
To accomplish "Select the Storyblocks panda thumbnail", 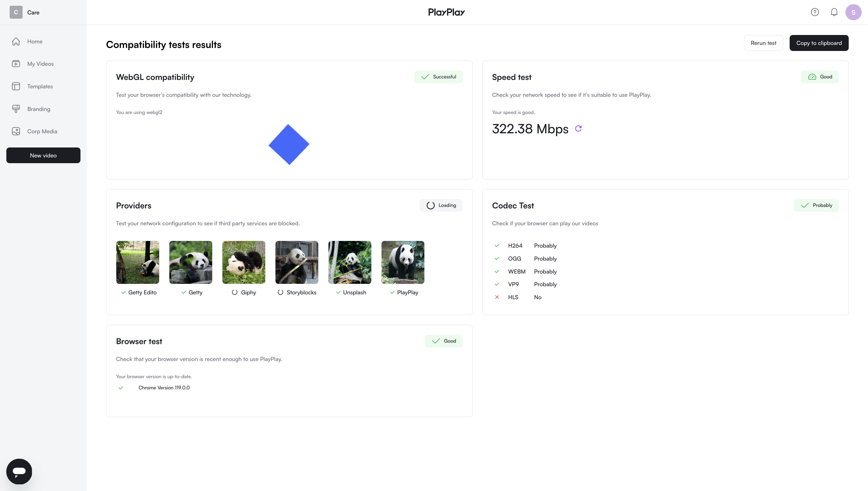I will (x=297, y=262).
